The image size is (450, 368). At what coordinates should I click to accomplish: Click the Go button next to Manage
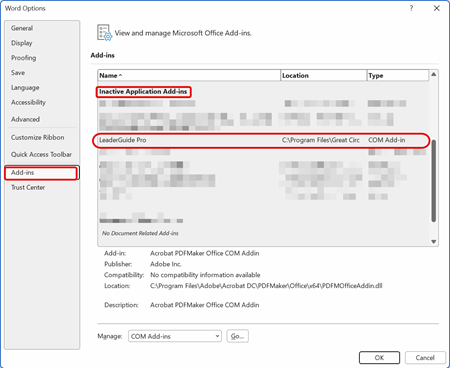click(x=237, y=336)
